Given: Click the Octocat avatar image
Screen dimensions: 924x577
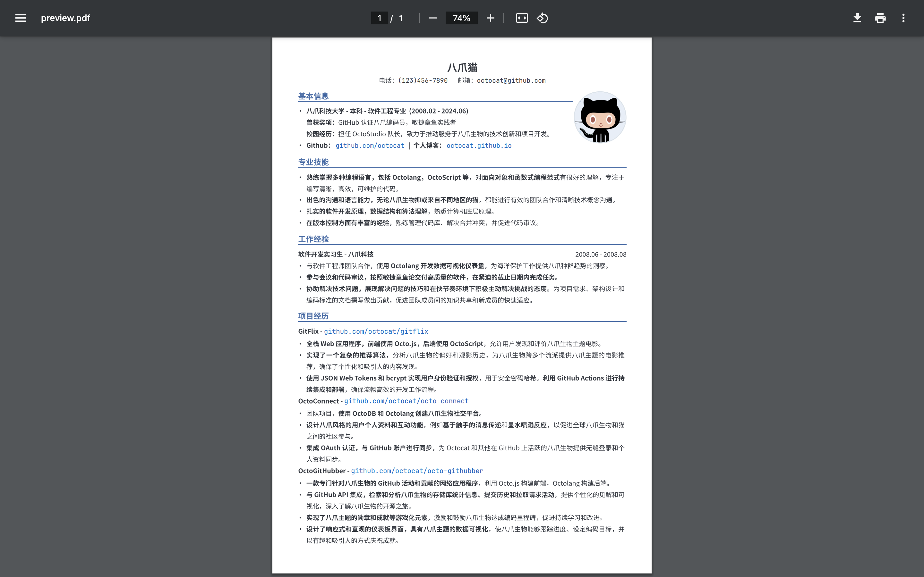Looking at the screenshot, I should tap(600, 117).
